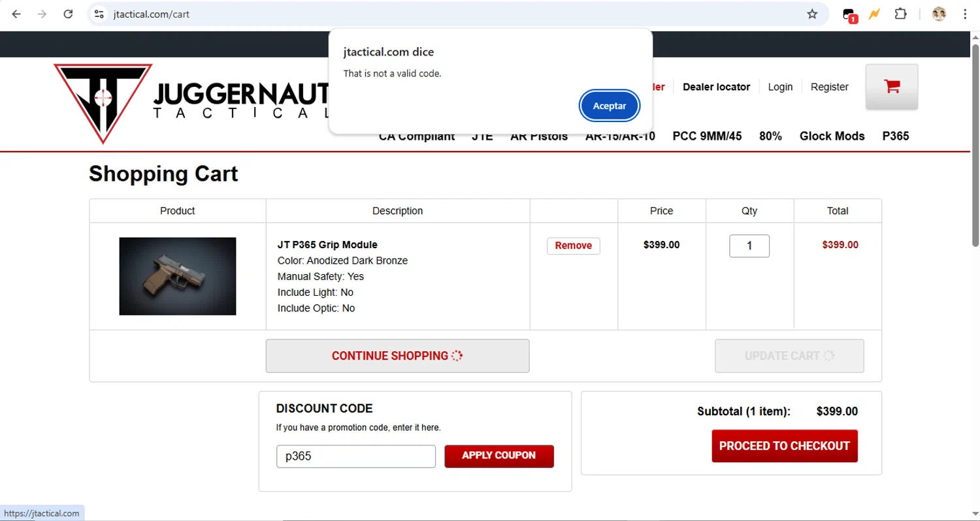The height and width of the screenshot is (521, 980).
Task: Click the Update Cart button
Action: [789, 356]
